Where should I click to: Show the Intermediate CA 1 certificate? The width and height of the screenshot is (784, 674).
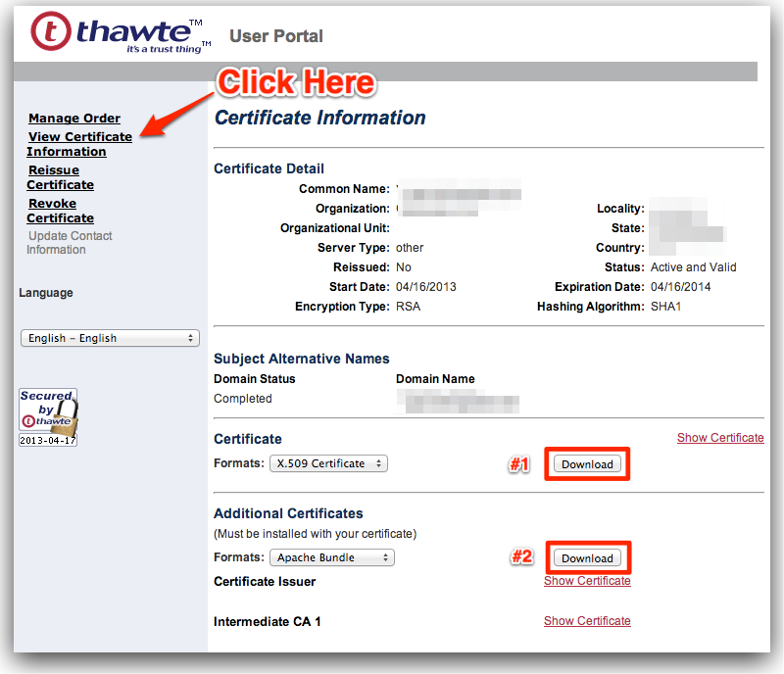click(x=587, y=620)
